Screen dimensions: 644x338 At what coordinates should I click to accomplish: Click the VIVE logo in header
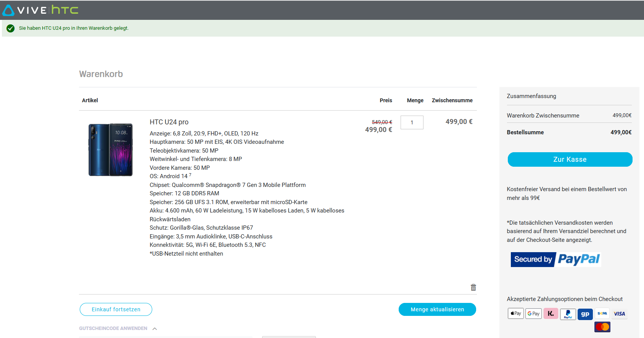25,10
